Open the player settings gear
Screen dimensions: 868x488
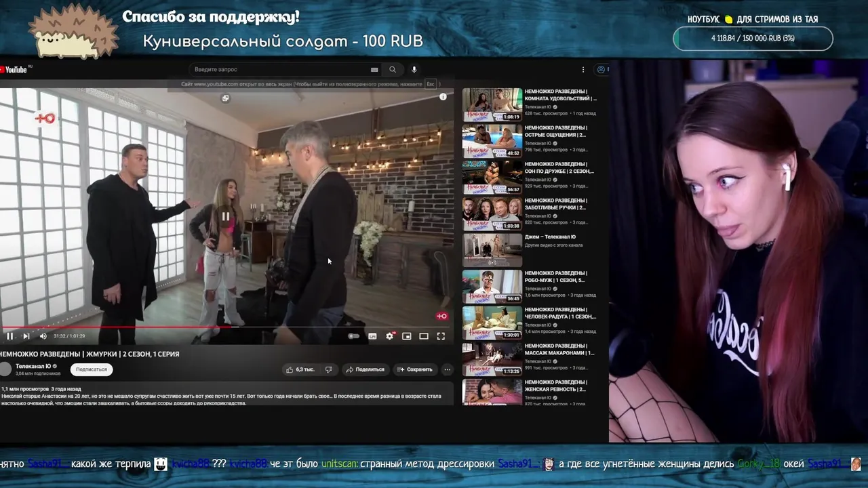point(390,335)
